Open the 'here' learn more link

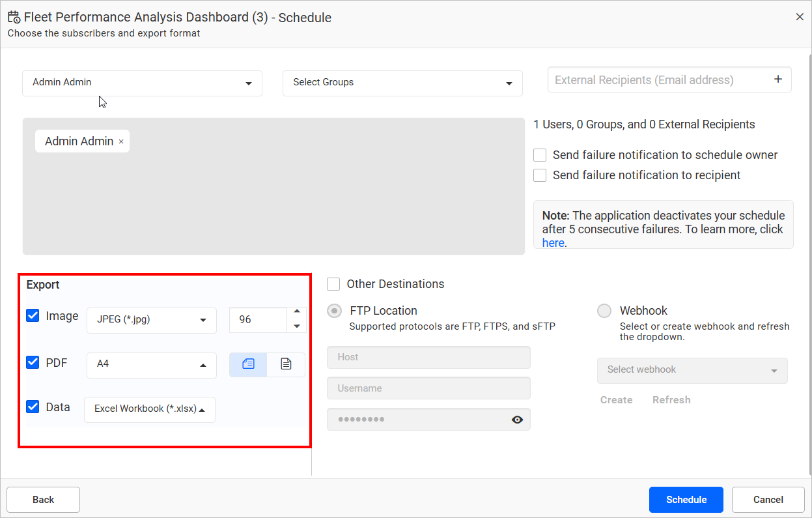click(553, 243)
